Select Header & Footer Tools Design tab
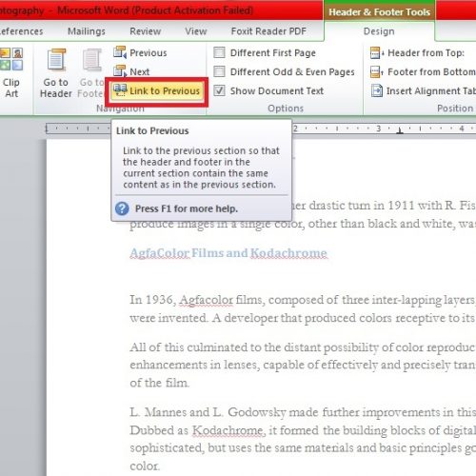Image resolution: width=476 pixels, height=476 pixels. [379, 31]
